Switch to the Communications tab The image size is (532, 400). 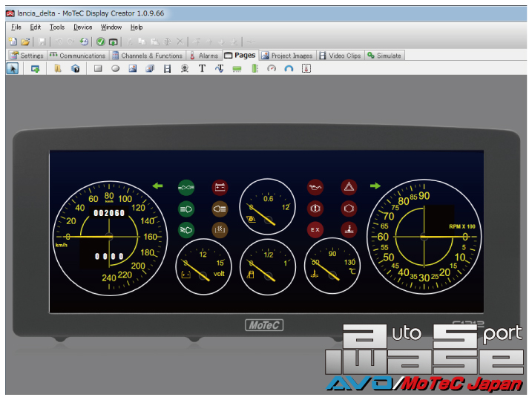(77, 56)
